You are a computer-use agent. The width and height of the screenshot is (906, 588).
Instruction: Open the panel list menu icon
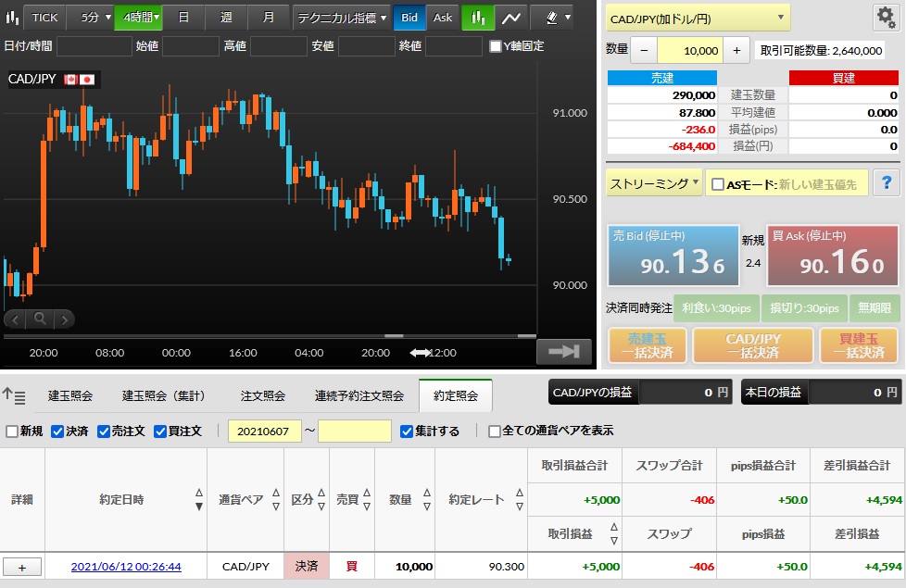click(x=14, y=396)
